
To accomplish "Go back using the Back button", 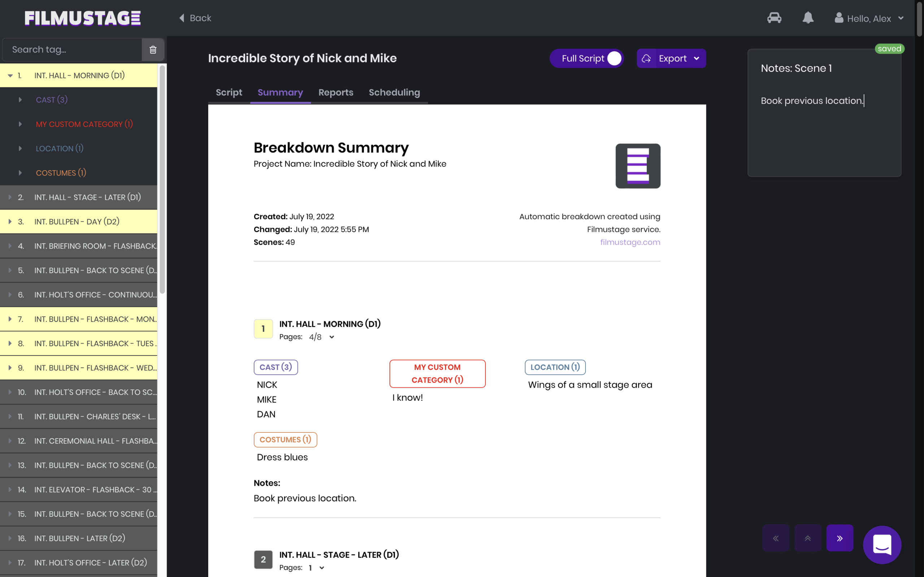I will pyautogui.click(x=195, y=18).
